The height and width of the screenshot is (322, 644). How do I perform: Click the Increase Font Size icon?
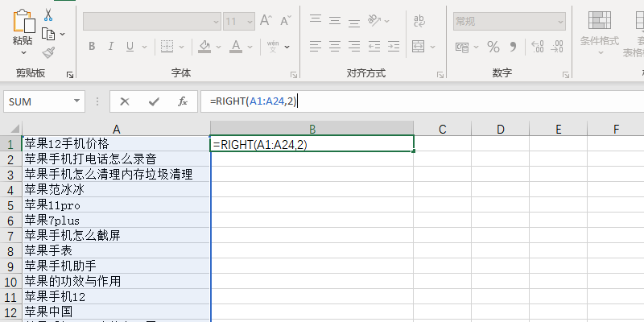266,20
